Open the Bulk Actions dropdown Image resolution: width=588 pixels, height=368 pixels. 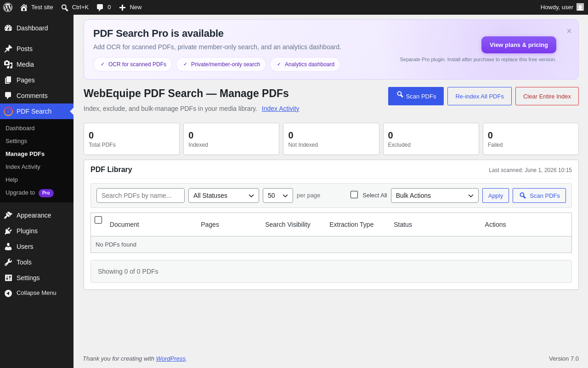tap(435, 195)
